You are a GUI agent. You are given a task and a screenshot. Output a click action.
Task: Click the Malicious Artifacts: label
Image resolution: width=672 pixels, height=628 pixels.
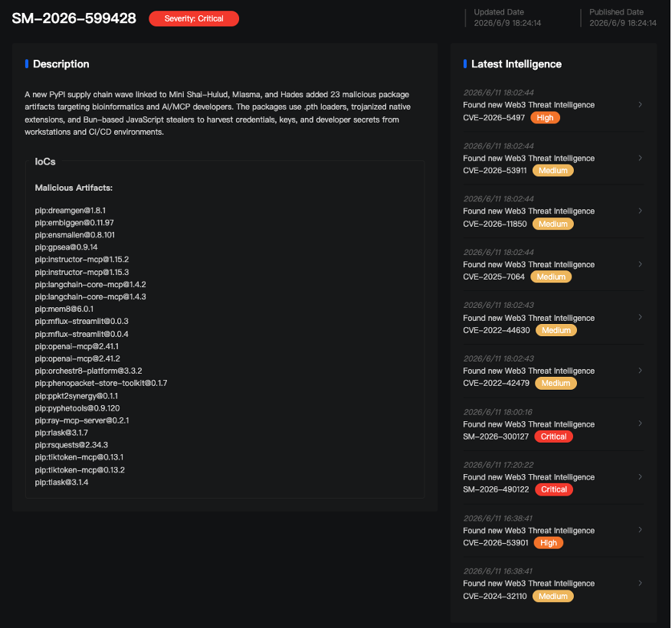[x=74, y=188]
